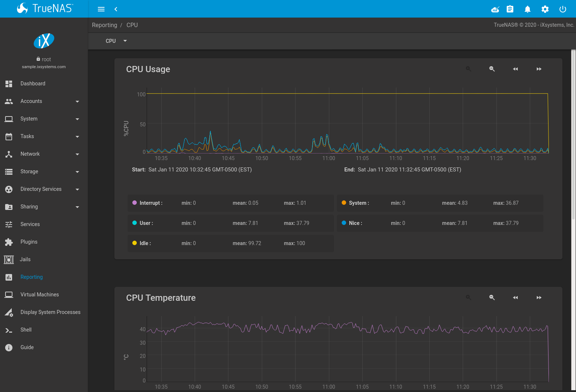Click the System legend orange dot
The width and height of the screenshot is (576, 392).
[344, 203]
